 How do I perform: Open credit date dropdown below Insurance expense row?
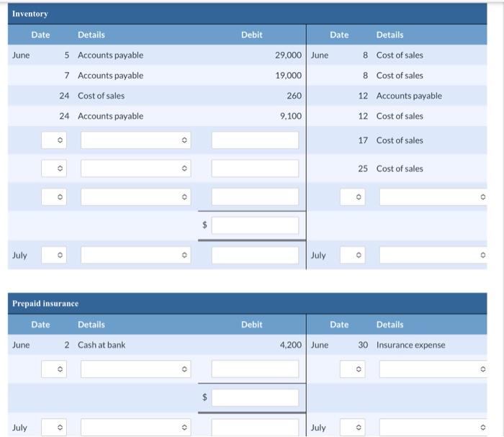pos(353,369)
